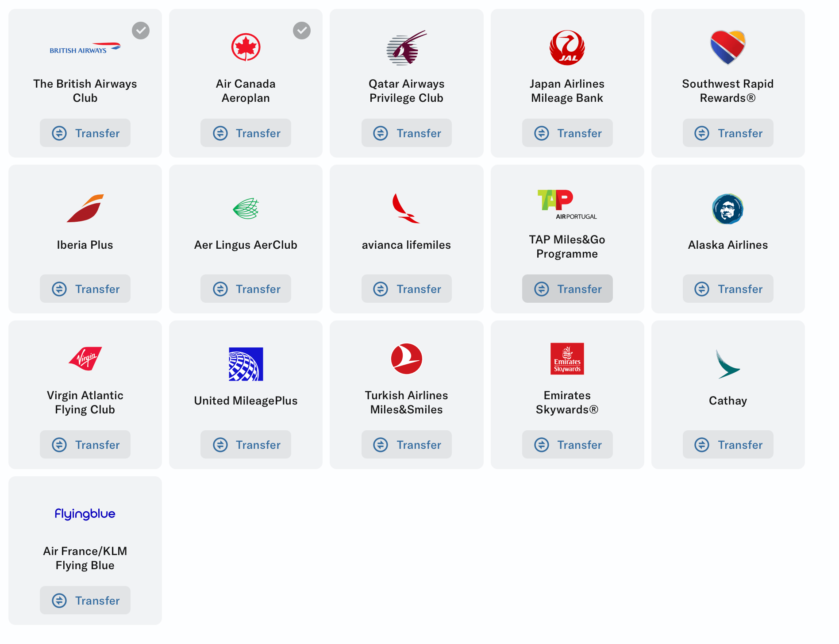Select 'Air France/KLM Flying Blue' title

click(85, 558)
